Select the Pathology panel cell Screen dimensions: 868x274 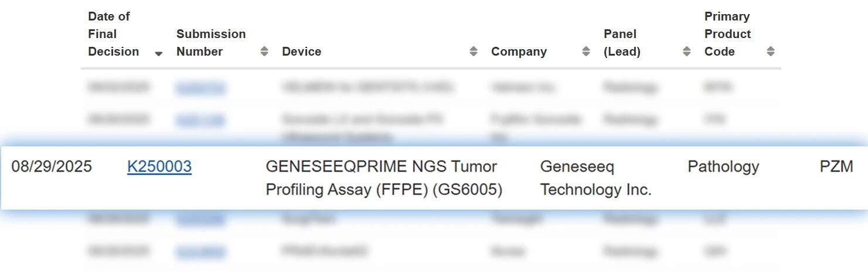pyautogui.click(x=723, y=167)
